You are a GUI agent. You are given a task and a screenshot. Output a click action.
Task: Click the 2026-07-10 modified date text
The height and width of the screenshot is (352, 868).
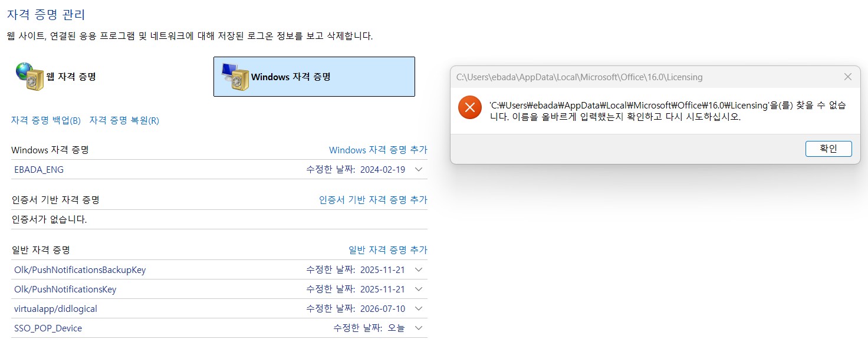383,308
